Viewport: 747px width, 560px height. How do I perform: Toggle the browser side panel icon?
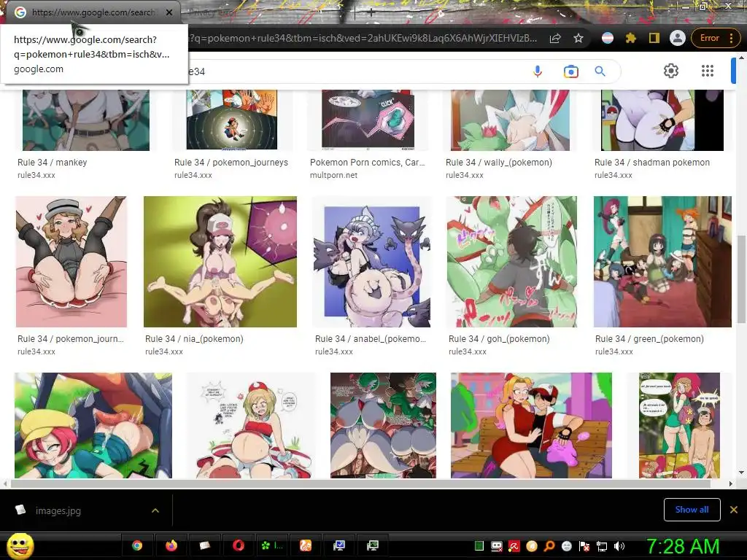coord(654,38)
